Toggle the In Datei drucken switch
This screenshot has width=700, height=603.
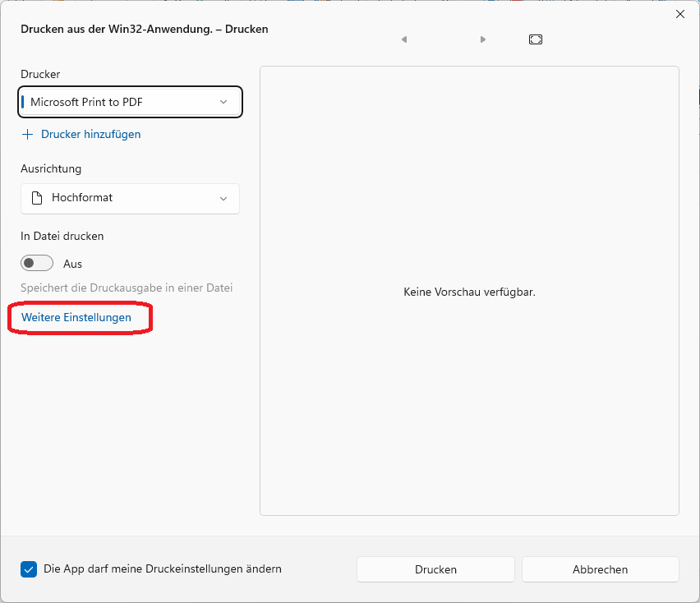tap(37, 264)
